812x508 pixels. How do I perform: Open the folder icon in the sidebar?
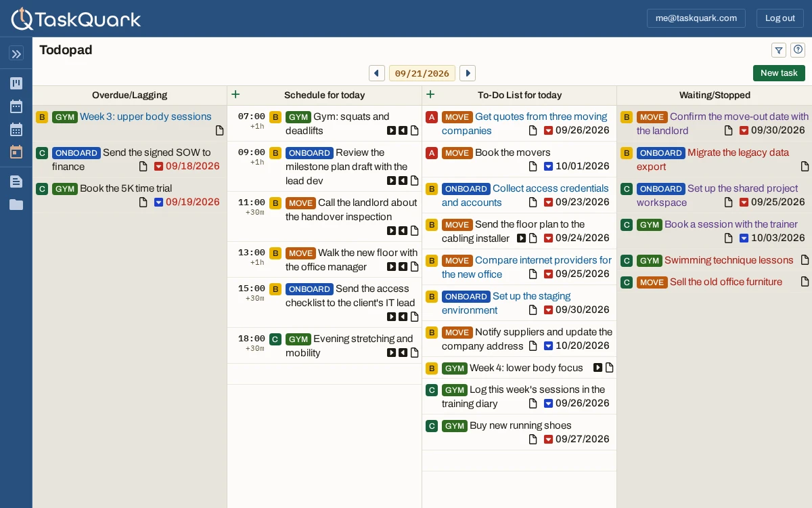[x=16, y=205]
